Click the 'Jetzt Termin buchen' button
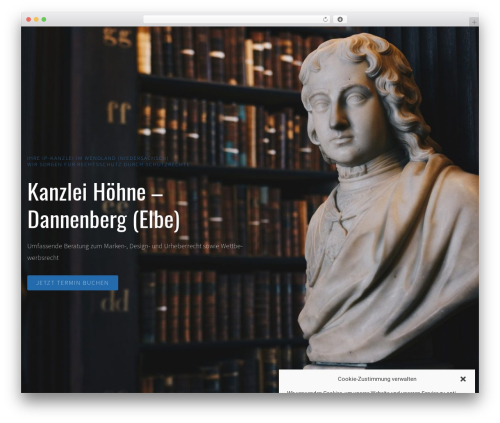The height and width of the screenshot is (423, 500). (x=72, y=283)
